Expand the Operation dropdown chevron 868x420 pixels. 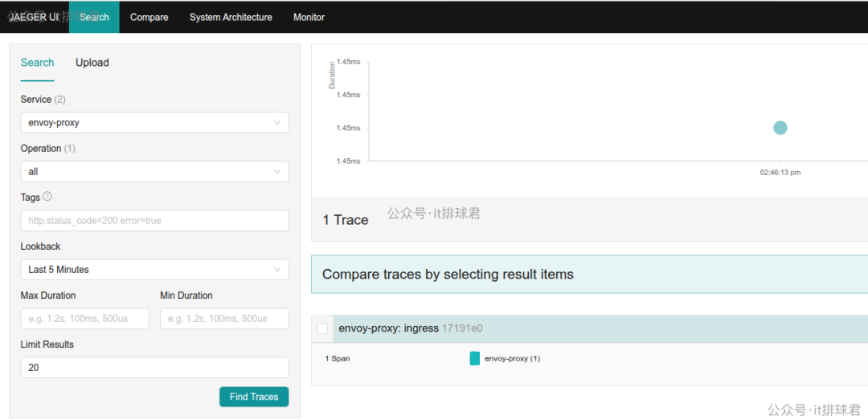tap(277, 172)
